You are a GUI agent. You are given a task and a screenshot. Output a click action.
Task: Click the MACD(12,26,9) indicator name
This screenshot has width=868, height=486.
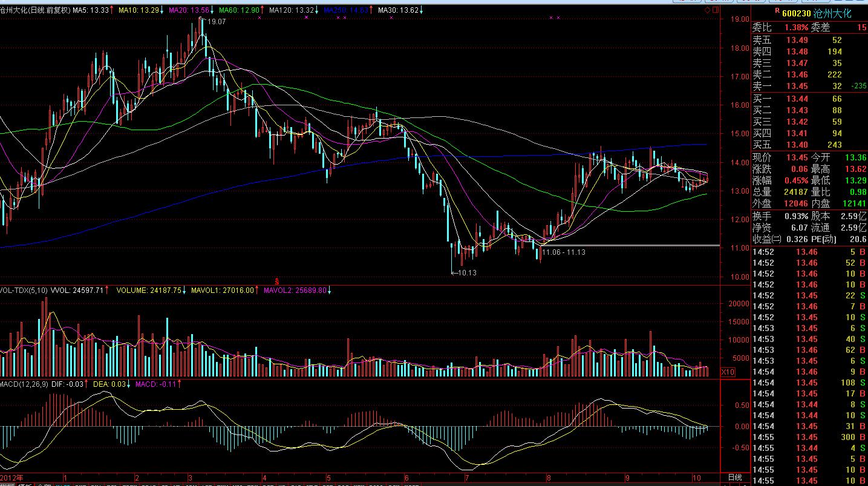pyautogui.click(x=24, y=384)
